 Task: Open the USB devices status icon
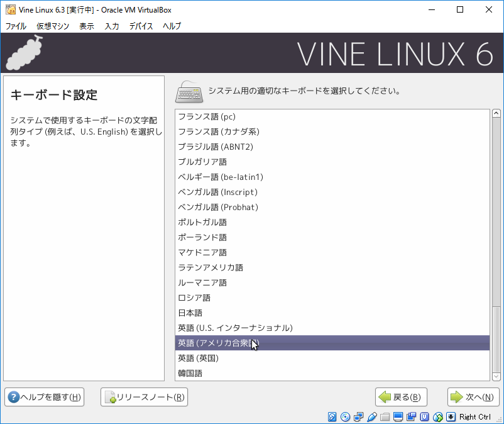[371, 417]
